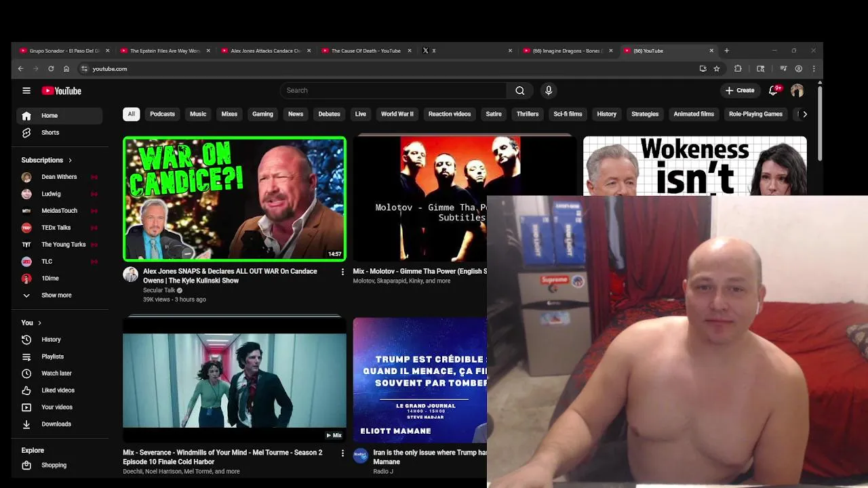Open the Alex Jones SNAPS video title
Image resolution: width=868 pixels, height=488 pixels.
230,276
